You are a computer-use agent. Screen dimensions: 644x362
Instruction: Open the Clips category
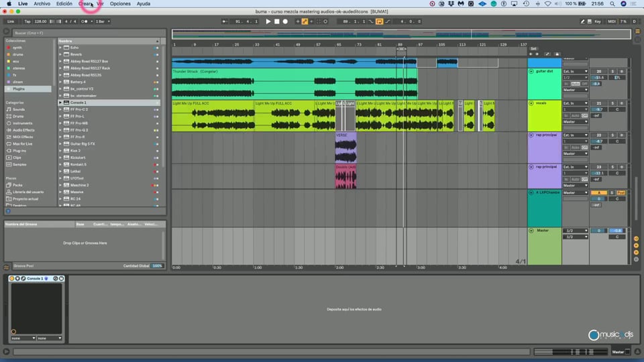pyautogui.click(x=17, y=158)
